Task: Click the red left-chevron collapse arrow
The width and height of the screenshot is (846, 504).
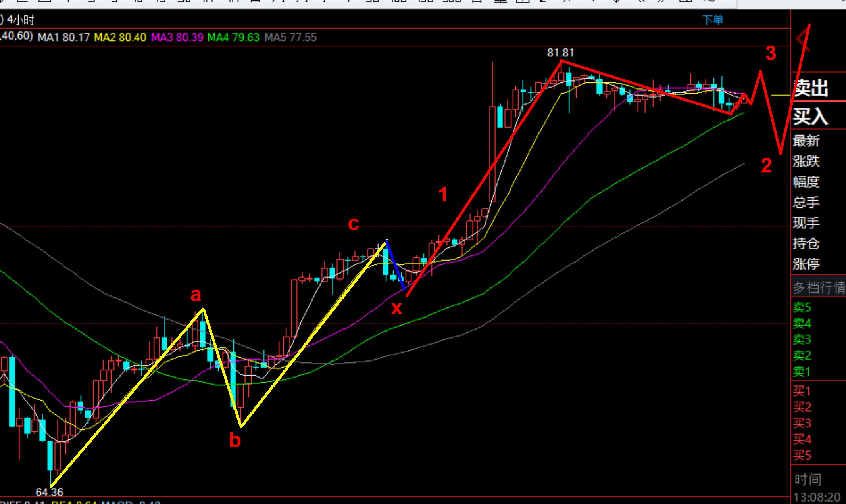Action: [802, 39]
